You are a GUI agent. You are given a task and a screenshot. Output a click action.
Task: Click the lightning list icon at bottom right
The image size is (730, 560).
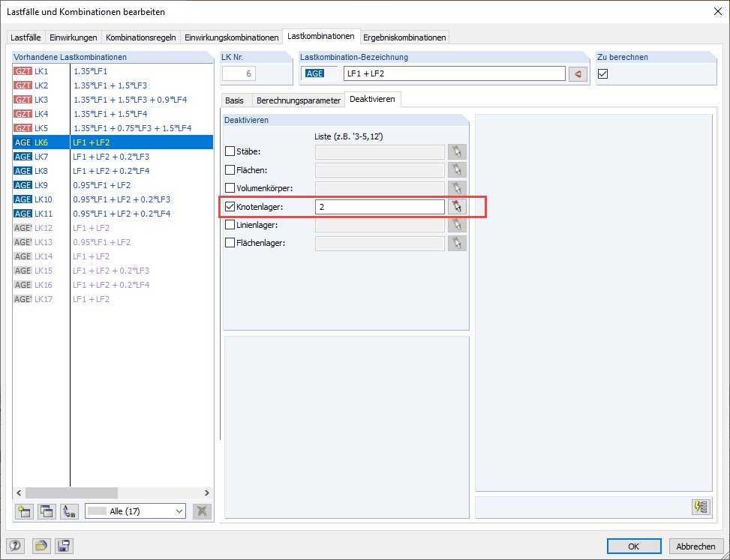pyautogui.click(x=701, y=507)
